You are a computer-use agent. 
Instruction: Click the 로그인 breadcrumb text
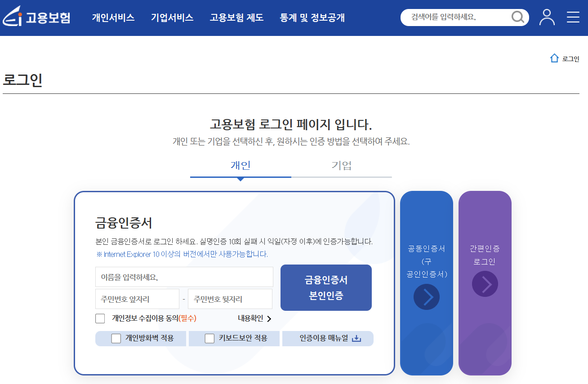click(571, 59)
